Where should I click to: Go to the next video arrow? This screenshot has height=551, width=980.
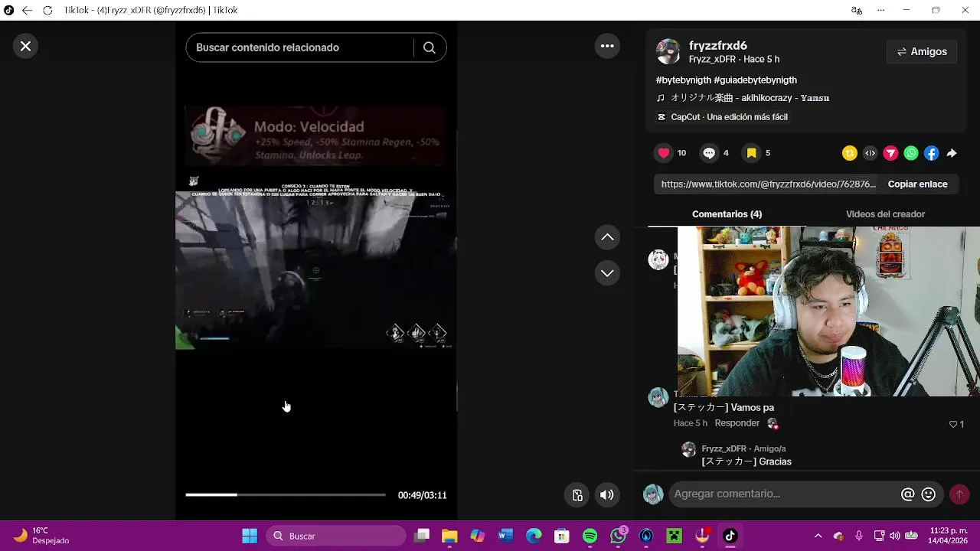(607, 272)
